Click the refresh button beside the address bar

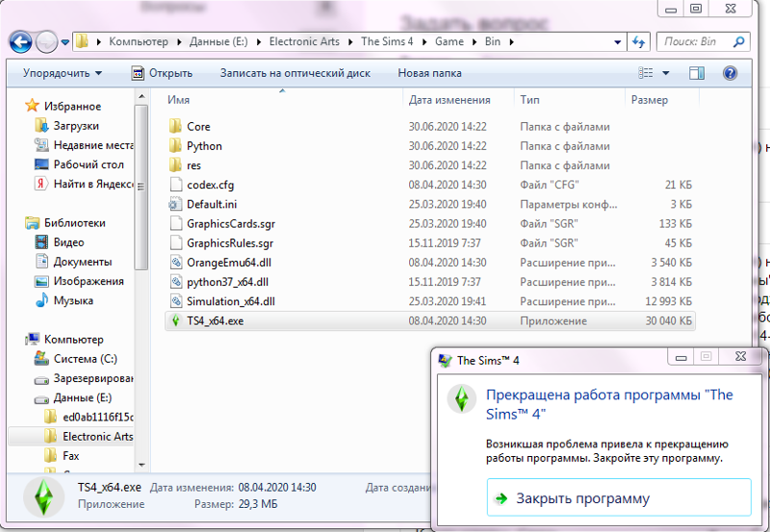pos(638,42)
